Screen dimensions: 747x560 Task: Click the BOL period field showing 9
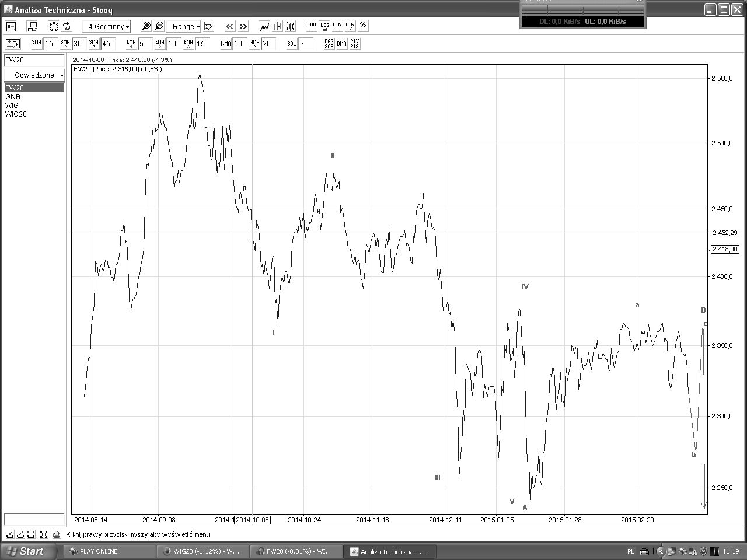[x=305, y=44]
